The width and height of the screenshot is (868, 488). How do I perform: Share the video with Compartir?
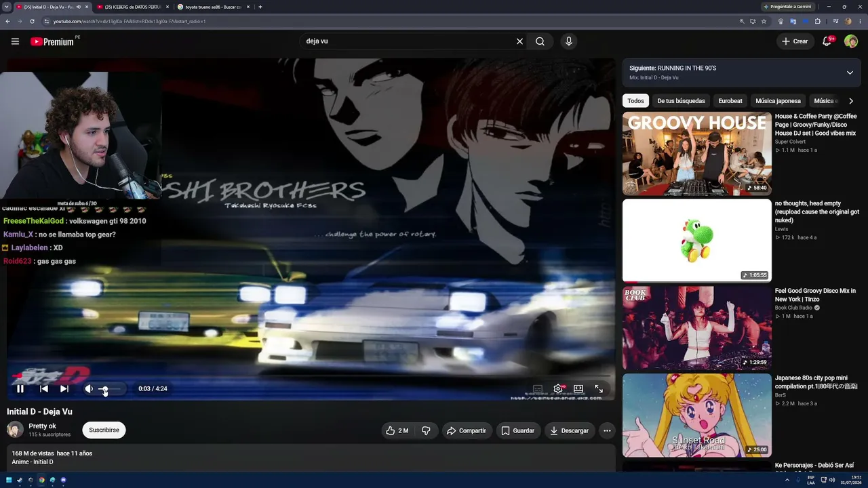(x=467, y=430)
